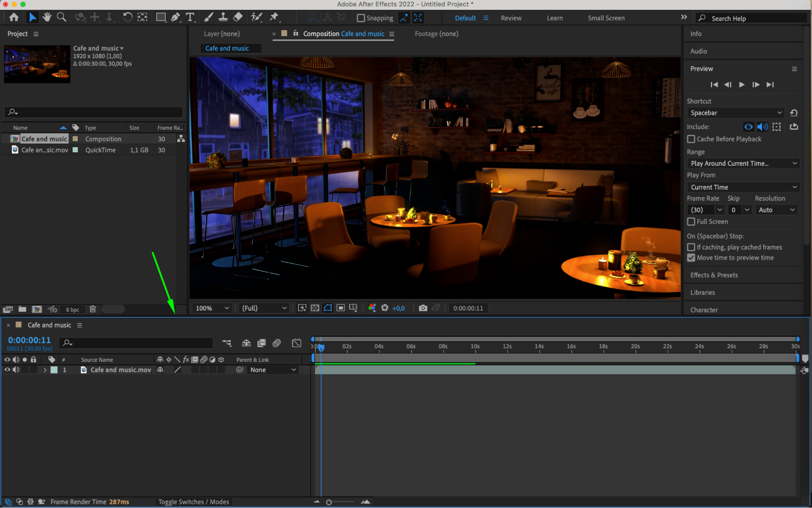Viewport: 812px width, 508px height.
Task: Select the Eraser tool
Action: click(x=238, y=17)
